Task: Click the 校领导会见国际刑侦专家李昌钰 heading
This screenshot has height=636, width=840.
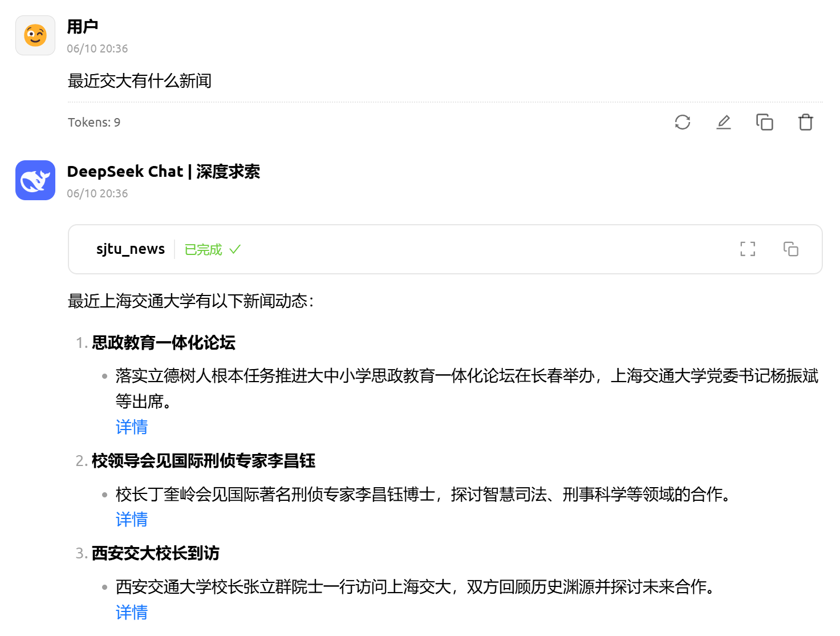Action: 204,461
